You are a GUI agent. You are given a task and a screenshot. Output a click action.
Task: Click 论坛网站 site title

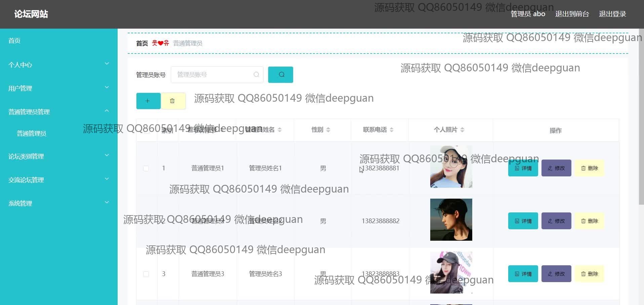point(31,14)
